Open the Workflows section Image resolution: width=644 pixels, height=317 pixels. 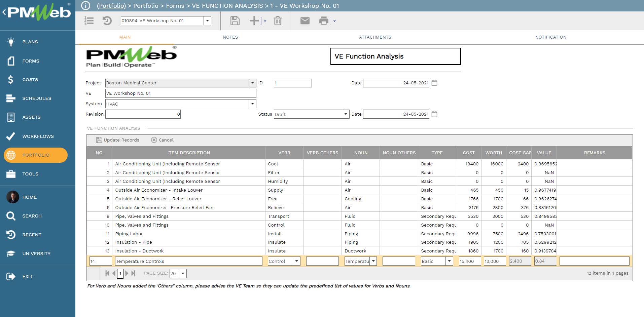(x=38, y=136)
